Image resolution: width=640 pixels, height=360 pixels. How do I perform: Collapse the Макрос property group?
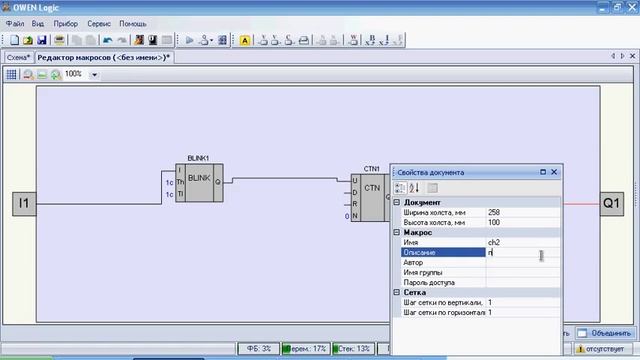pyautogui.click(x=397, y=232)
